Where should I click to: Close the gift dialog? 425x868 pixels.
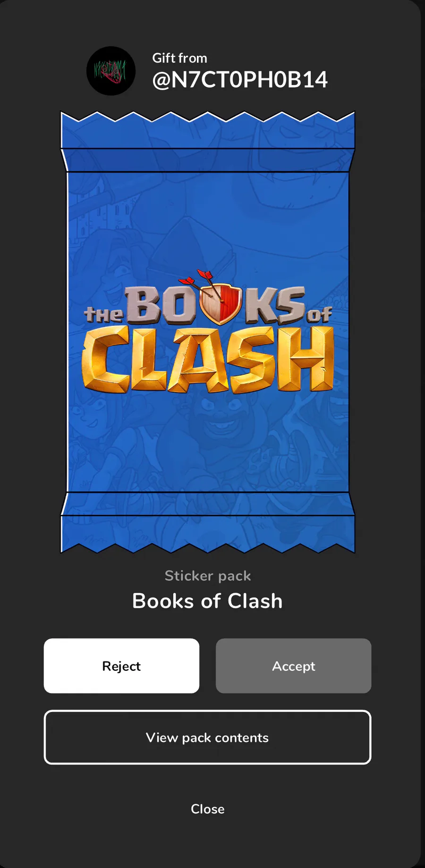click(x=207, y=809)
